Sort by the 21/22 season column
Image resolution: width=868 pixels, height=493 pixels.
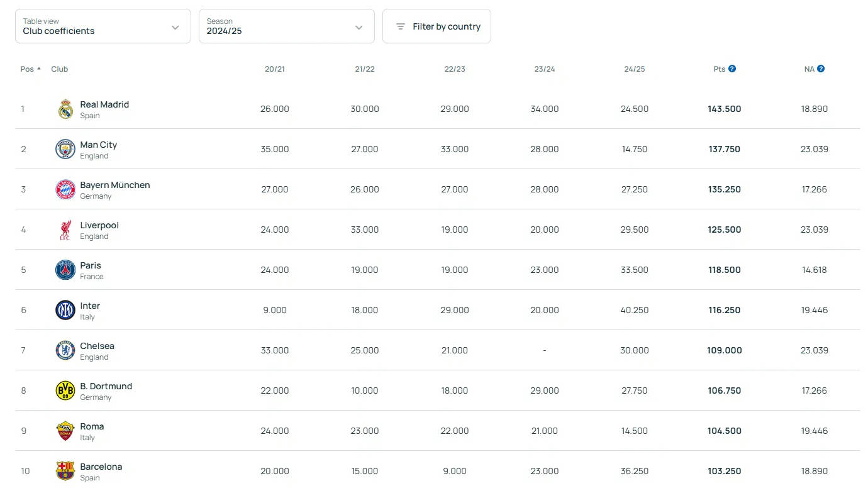tap(365, 69)
